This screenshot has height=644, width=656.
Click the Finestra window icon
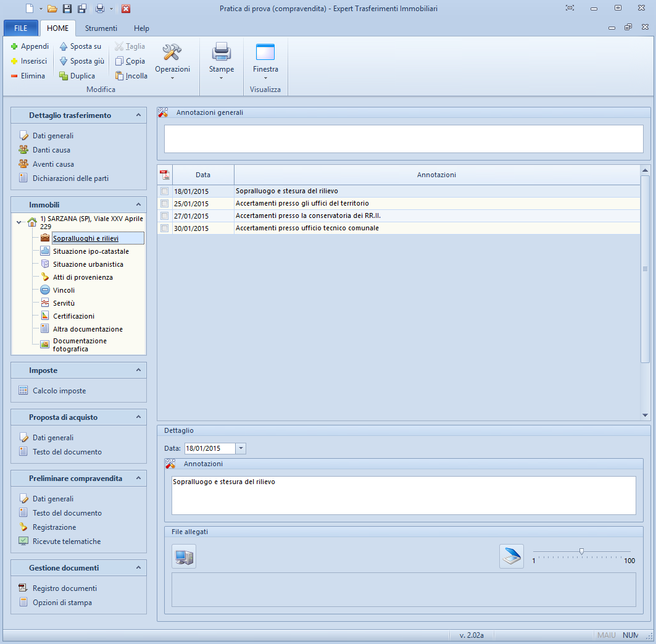[265, 52]
